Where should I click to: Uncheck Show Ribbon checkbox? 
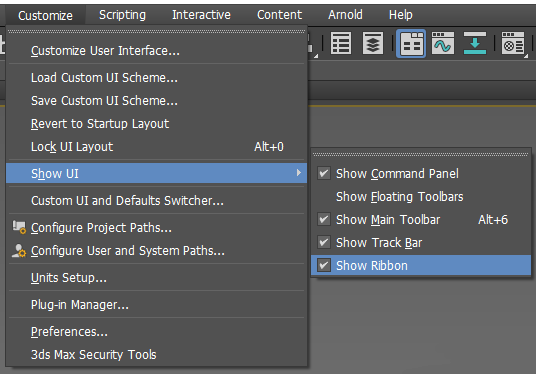324,265
